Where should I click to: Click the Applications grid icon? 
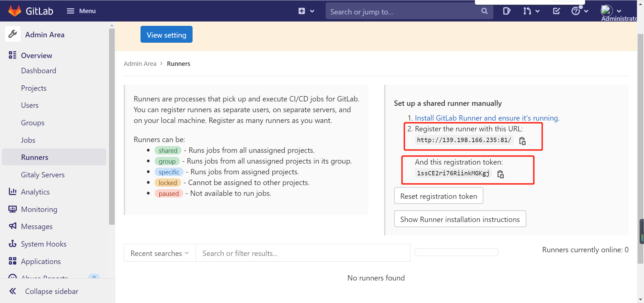pos(12,261)
